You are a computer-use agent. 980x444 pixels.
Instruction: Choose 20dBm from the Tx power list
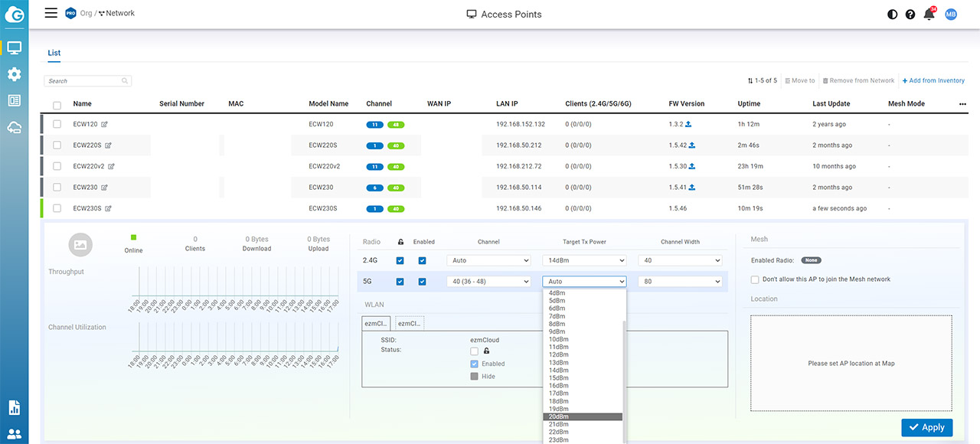[582, 416]
